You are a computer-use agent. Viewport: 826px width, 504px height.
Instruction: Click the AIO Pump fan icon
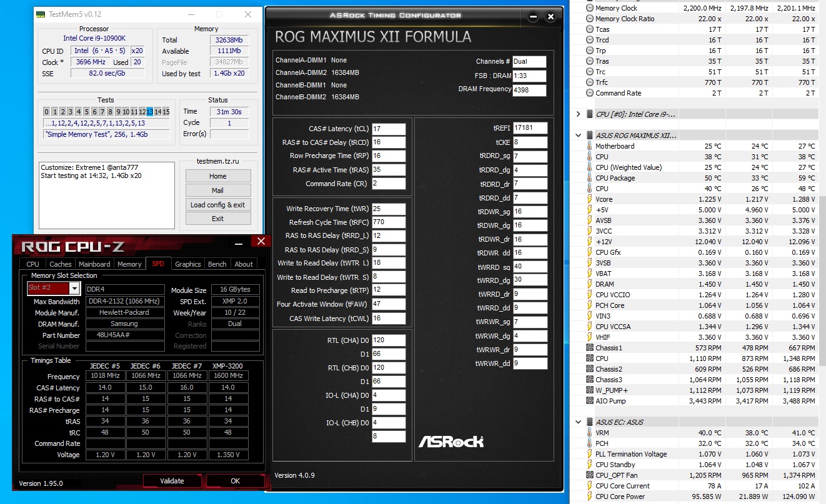(x=590, y=401)
